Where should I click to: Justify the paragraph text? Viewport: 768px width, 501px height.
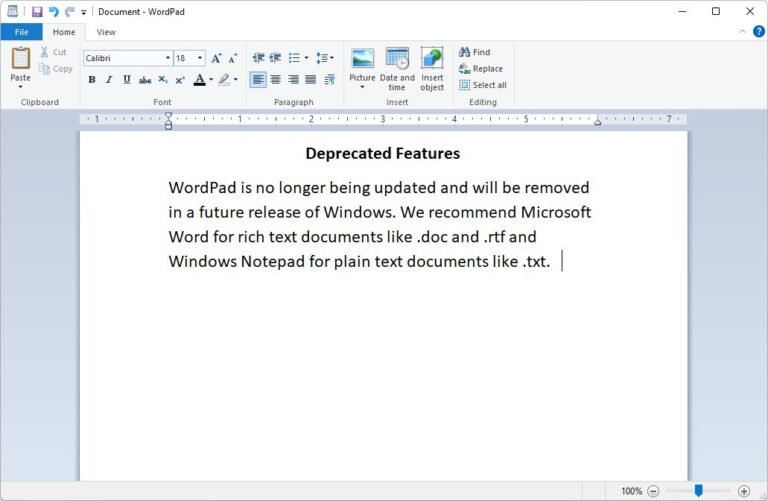311,79
